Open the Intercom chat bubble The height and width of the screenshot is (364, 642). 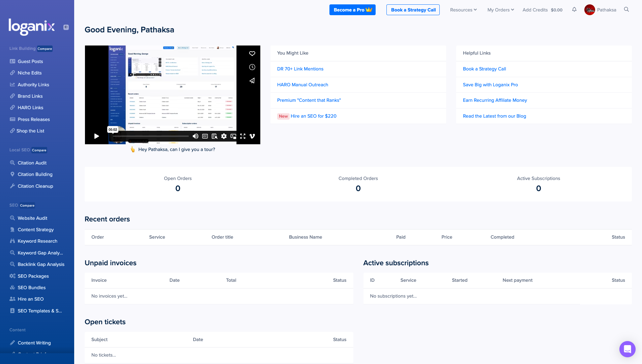pyautogui.click(x=627, y=349)
